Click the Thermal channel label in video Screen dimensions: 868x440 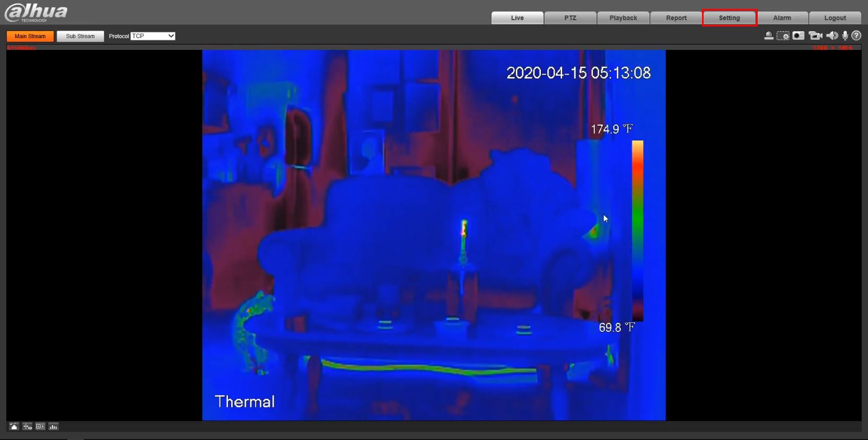tap(245, 402)
